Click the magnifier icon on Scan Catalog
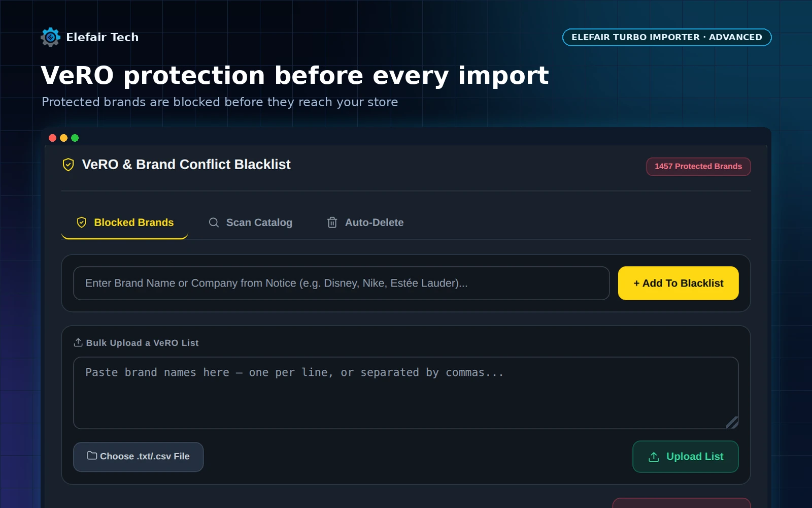This screenshot has width=812, height=508. (214, 223)
